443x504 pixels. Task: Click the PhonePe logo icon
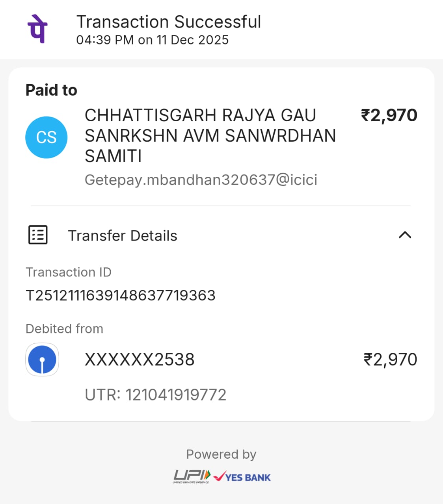37,29
